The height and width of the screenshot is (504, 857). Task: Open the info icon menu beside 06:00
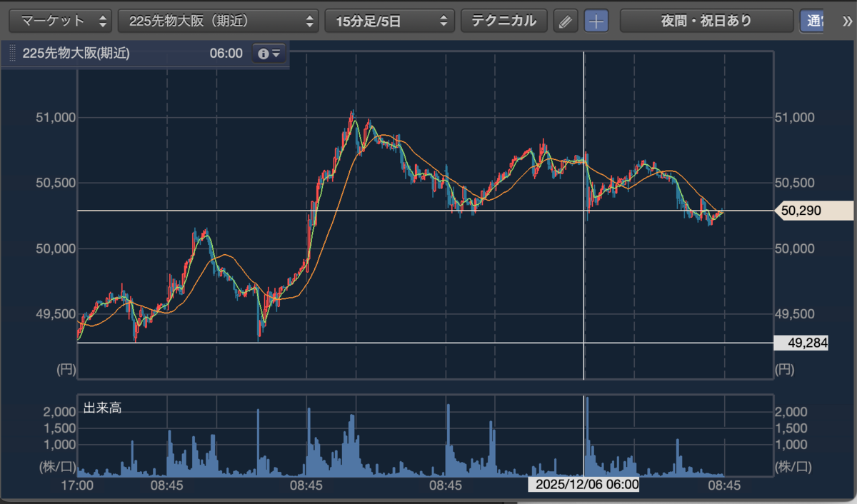(269, 54)
